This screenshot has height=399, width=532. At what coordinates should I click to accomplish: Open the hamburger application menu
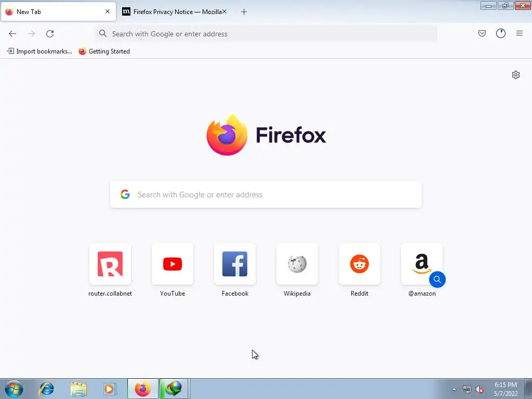[x=520, y=33]
